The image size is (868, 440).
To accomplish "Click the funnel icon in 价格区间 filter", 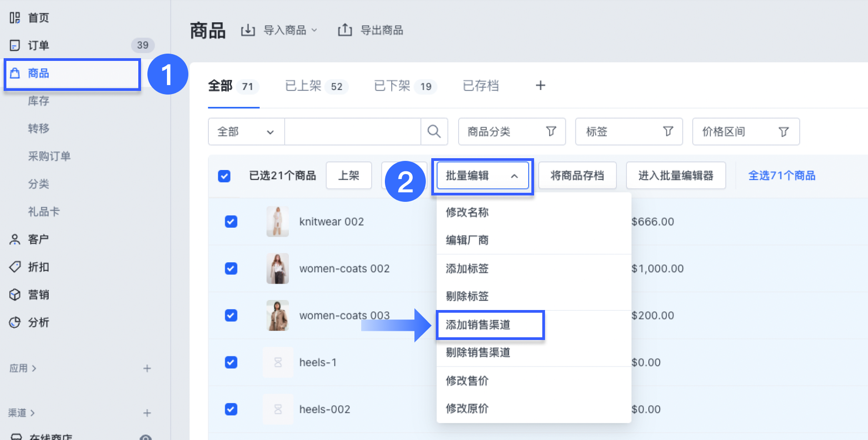I will (x=783, y=132).
